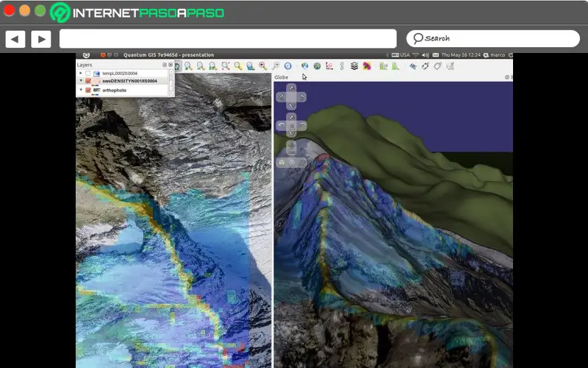Viewport: 588px width, 368px height.
Task: Click the tag-shaped toolbar icon
Action: pyautogui.click(x=426, y=66)
